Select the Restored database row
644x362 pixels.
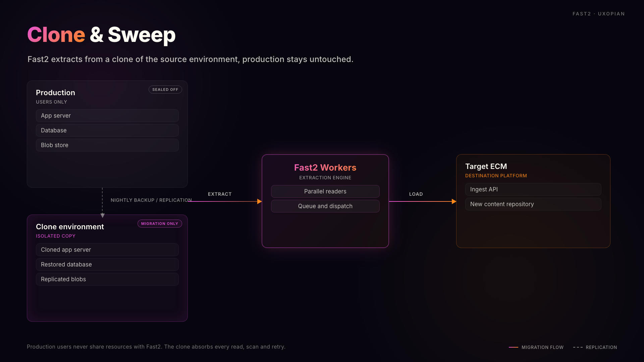tap(107, 264)
